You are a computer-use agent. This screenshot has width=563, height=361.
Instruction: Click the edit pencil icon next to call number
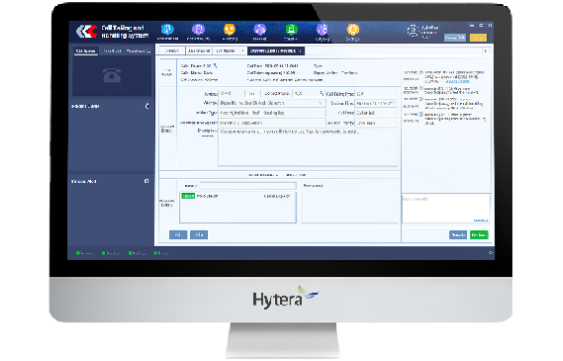(215, 66)
